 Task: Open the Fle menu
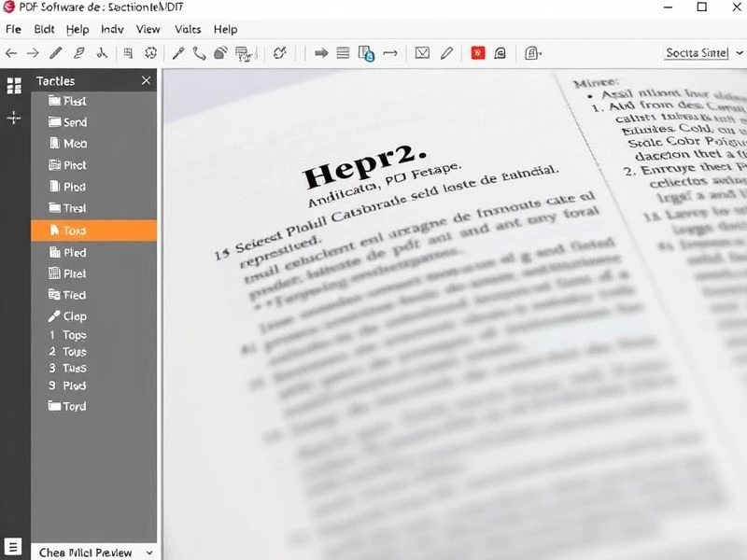pos(13,30)
